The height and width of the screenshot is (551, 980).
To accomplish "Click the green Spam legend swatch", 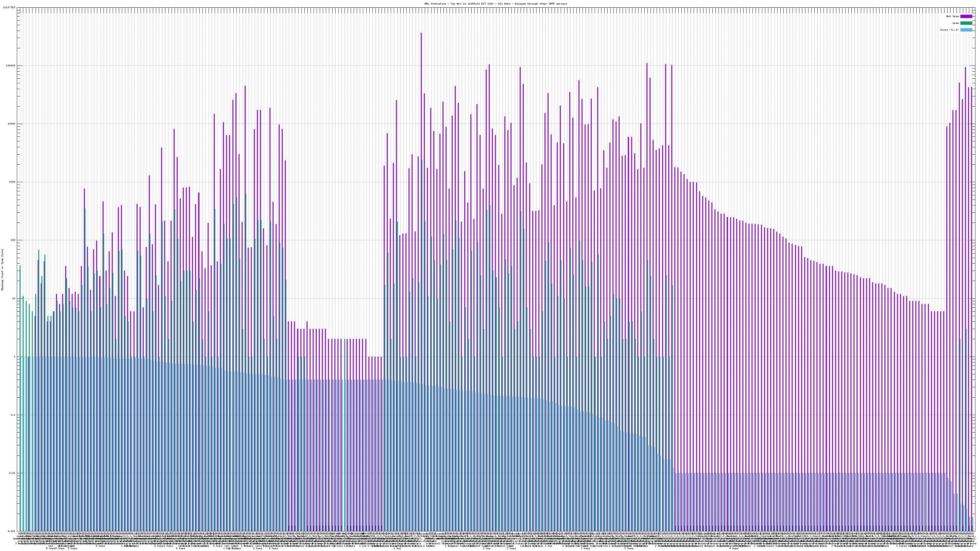I will coord(966,23).
